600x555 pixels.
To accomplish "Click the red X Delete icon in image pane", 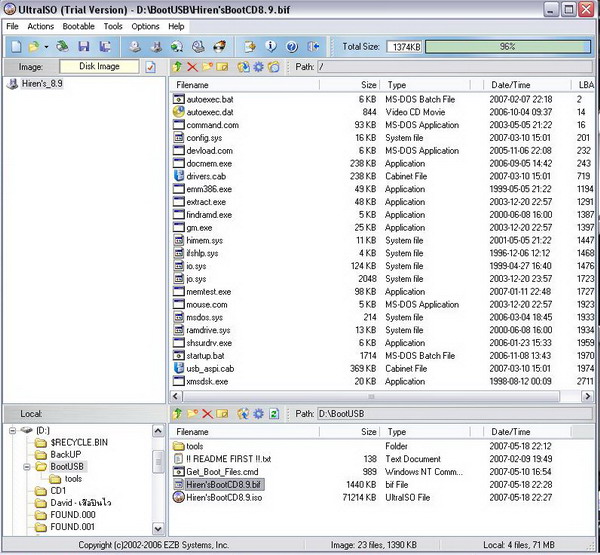I will (192, 67).
